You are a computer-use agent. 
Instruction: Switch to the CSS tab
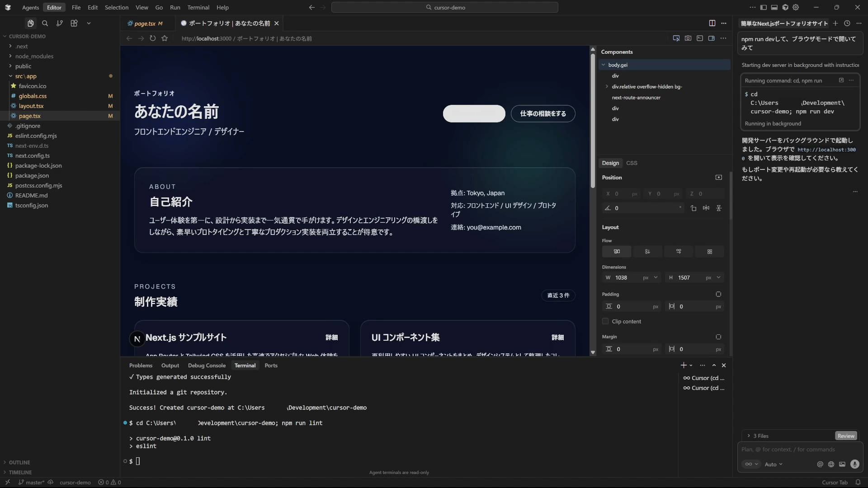(632, 163)
